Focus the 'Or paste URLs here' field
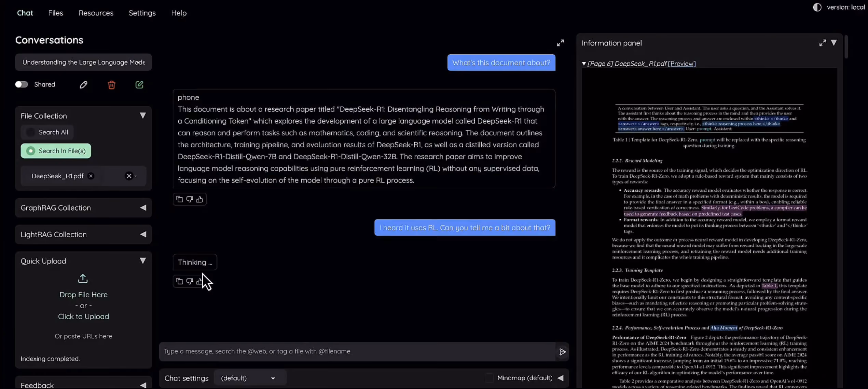 pyautogui.click(x=83, y=336)
